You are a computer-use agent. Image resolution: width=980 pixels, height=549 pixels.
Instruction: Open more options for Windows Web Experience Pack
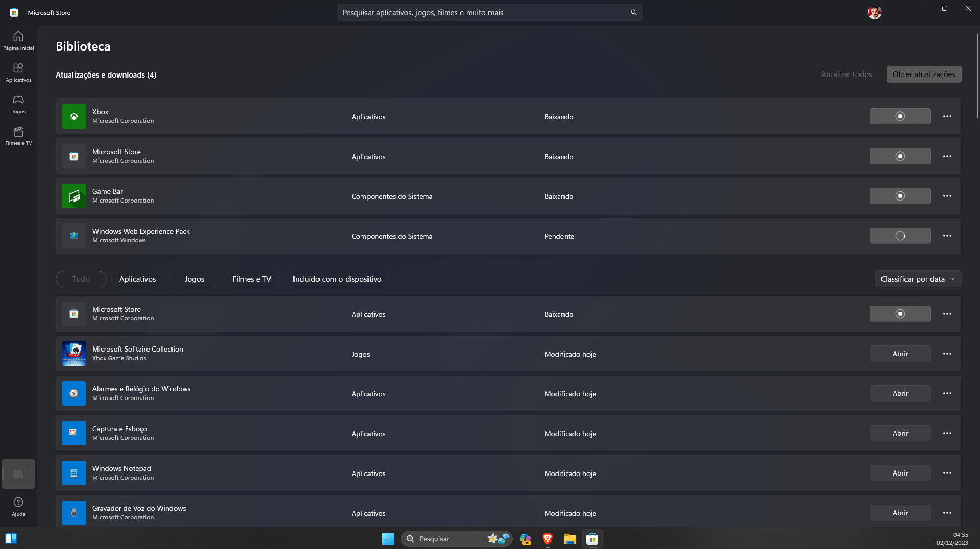tap(947, 236)
